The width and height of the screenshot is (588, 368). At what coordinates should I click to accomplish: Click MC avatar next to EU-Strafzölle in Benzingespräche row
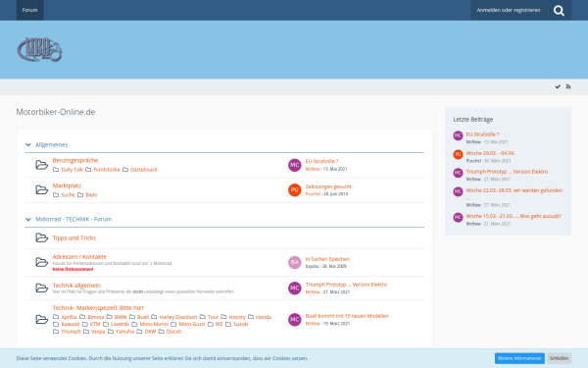coord(295,165)
